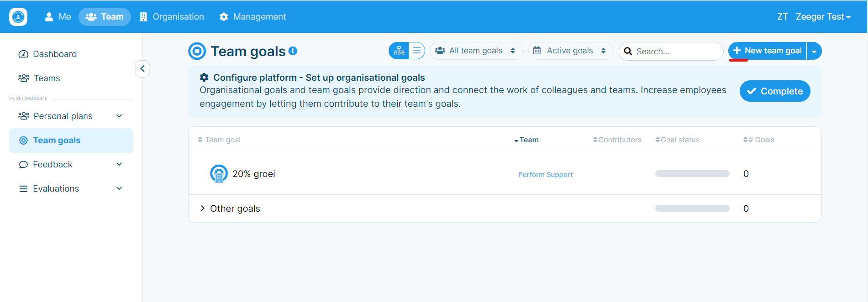Click the New team goal button
This screenshot has width=868, height=302.
(x=768, y=51)
